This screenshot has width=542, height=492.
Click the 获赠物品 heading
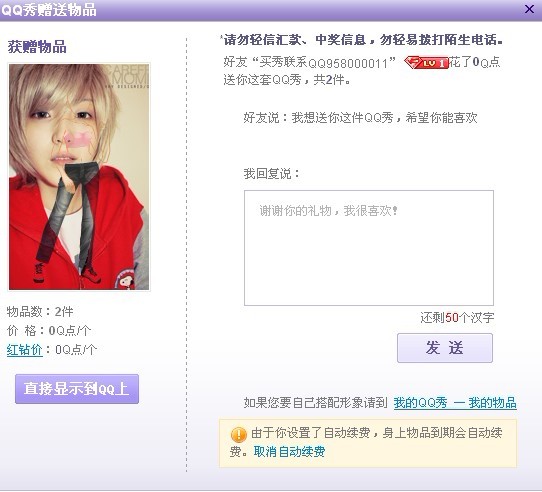37,47
